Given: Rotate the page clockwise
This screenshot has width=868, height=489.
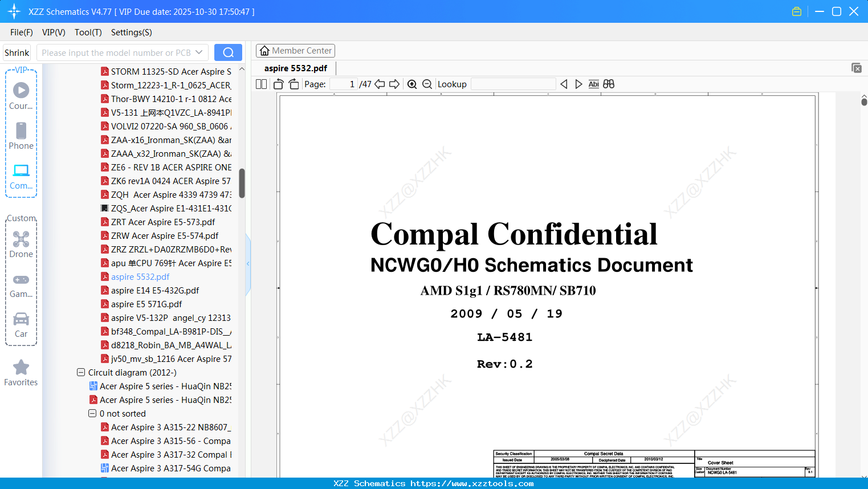Looking at the screenshot, I should pyautogui.click(x=294, y=84).
